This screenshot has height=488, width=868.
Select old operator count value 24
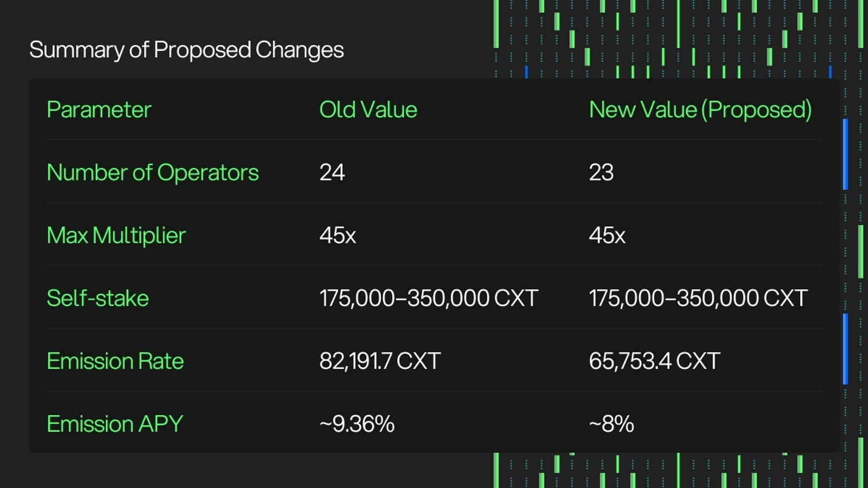click(x=332, y=172)
